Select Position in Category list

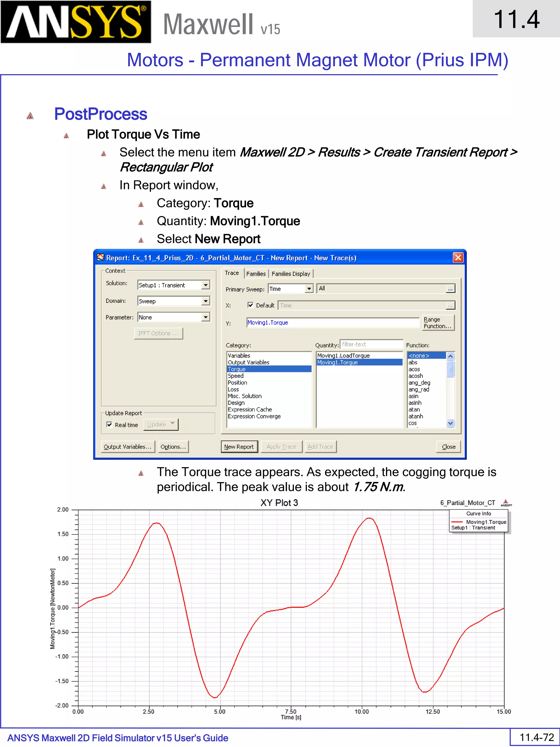(x=269, y=383)
